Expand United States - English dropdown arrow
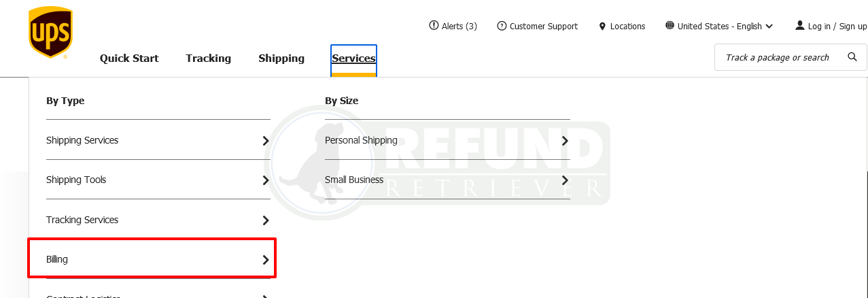Screen dimensions: 868x298 [769, 27]
